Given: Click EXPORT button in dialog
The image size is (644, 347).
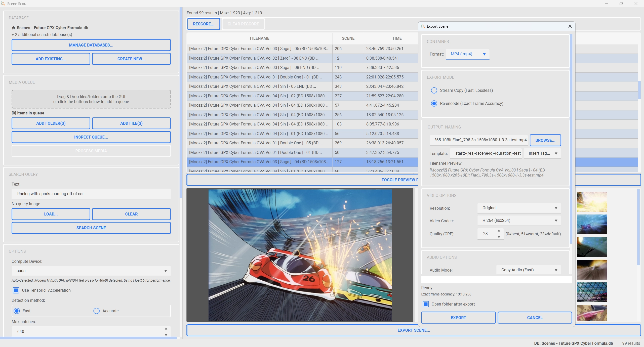Looking at the screenshot, I should click(458, 318).
